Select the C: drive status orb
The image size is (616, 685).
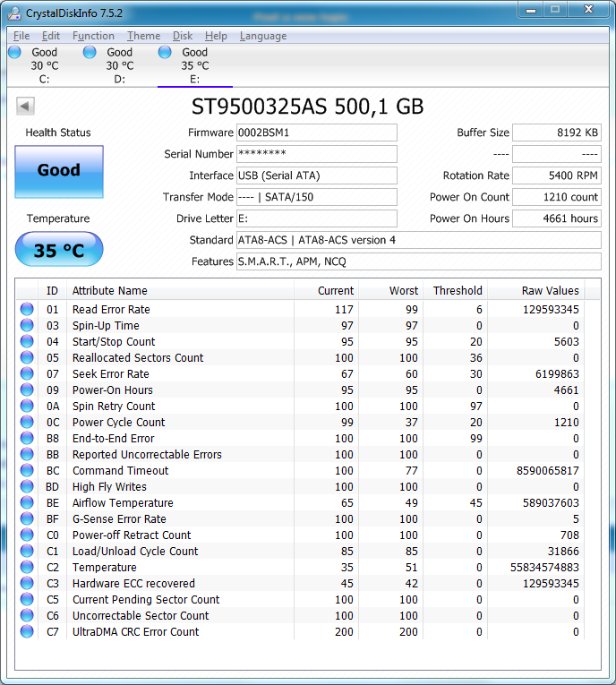pyautogui.click(x=14, y=52)
